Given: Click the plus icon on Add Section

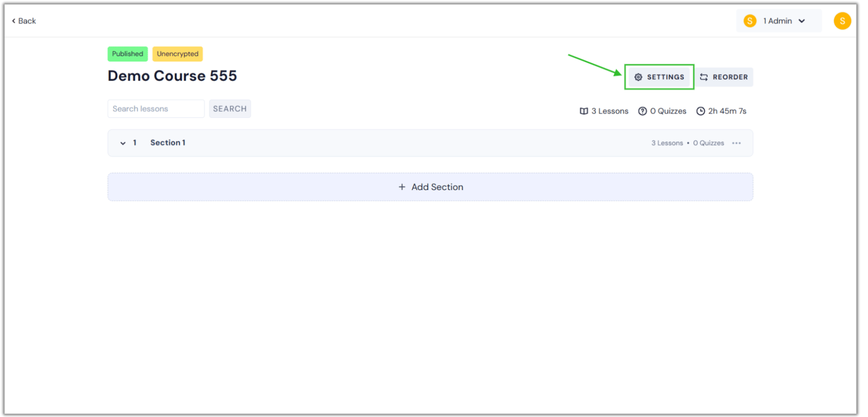Looking at the screenshot, I should 402,187.
